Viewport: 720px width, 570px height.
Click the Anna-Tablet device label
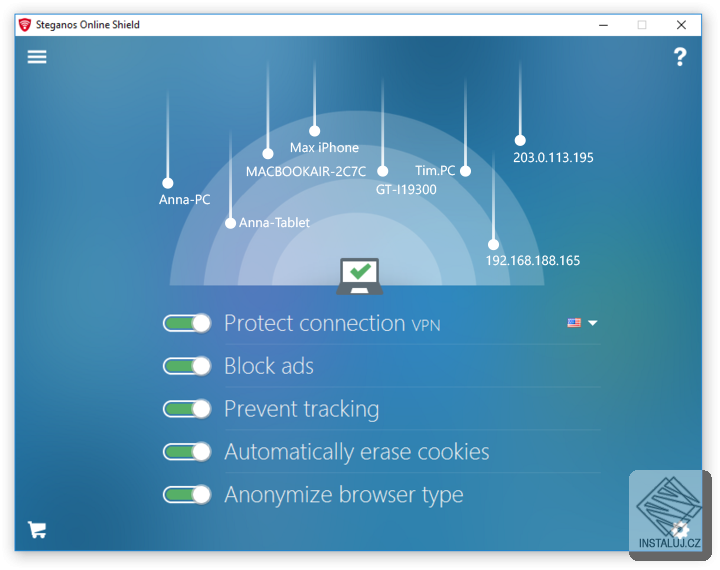(274, 223)
